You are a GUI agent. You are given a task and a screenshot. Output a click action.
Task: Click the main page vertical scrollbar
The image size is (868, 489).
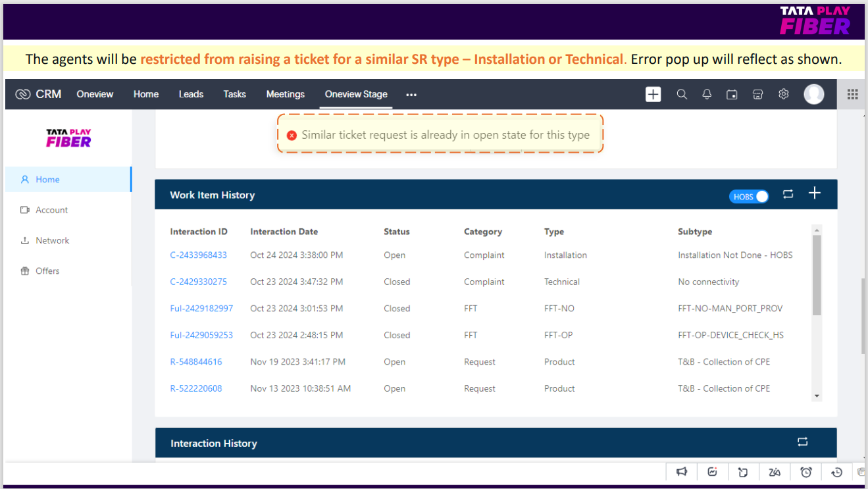pos(864,317)
